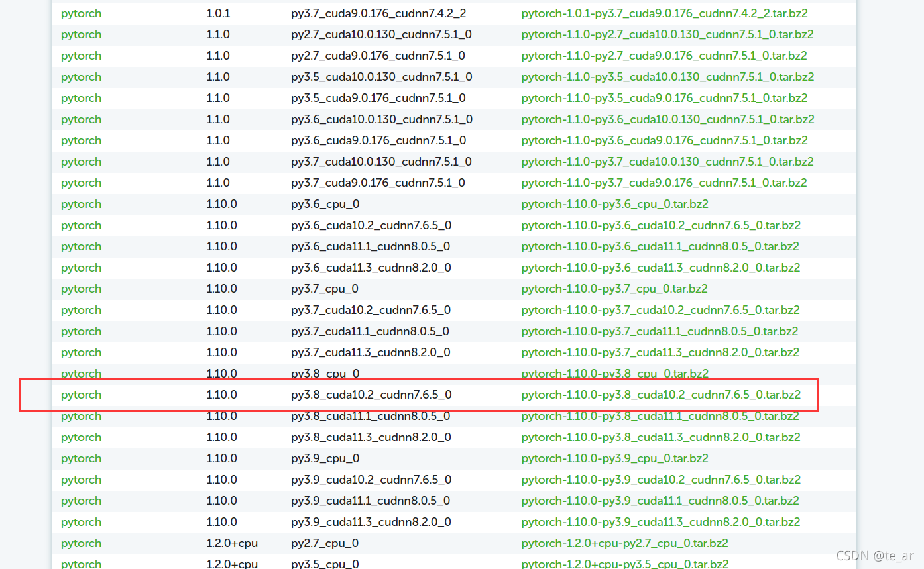Click version 1.2.0+cpu in py2.7_cpu_0 row
The image size is (924, 569).
pyautogui.click(x=232, y=543)
